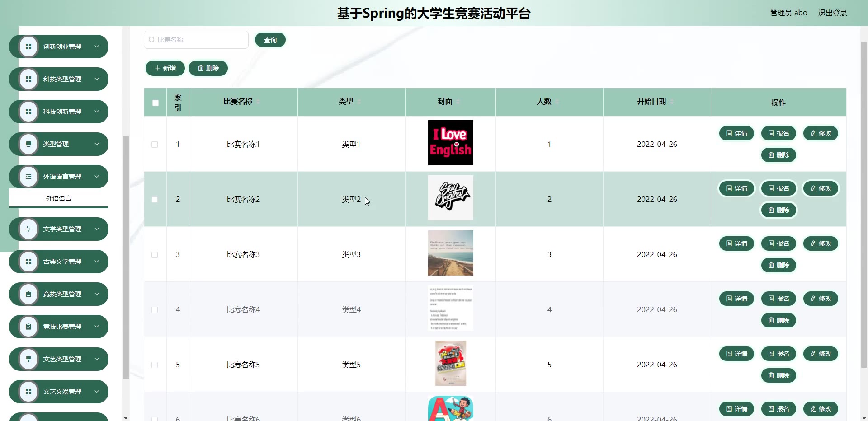Tick the checkbox for 比赛名称2 row

pos(155,200)
